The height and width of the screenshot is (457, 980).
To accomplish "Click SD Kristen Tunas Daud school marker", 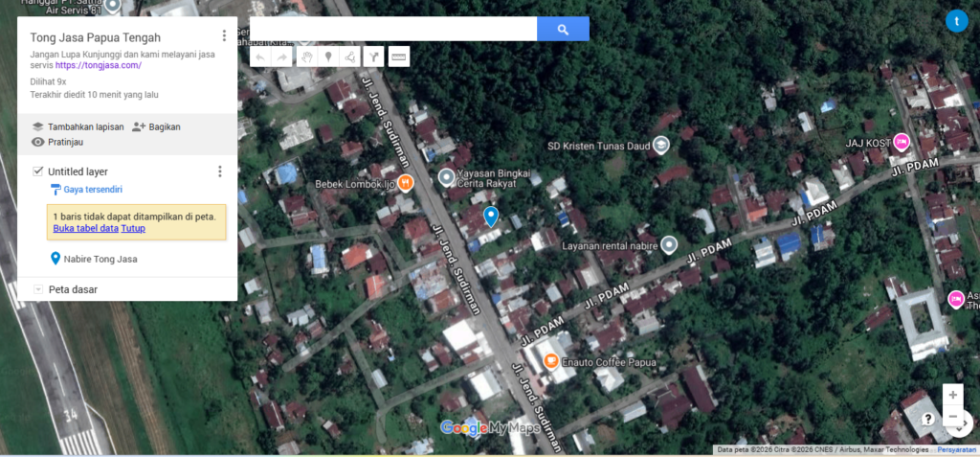I will (x=661, y=147).
